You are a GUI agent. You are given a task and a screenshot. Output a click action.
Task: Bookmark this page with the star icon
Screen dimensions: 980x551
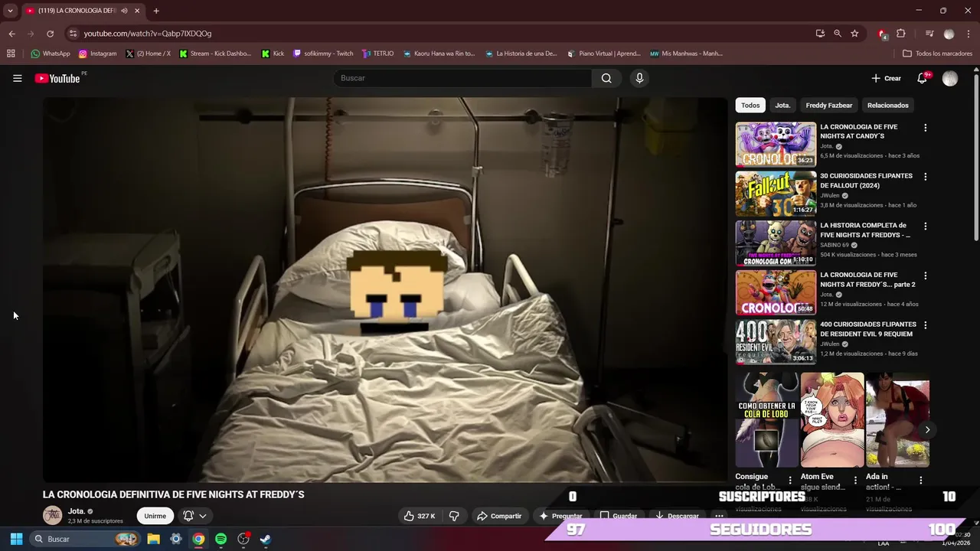[x=854, y=34]
